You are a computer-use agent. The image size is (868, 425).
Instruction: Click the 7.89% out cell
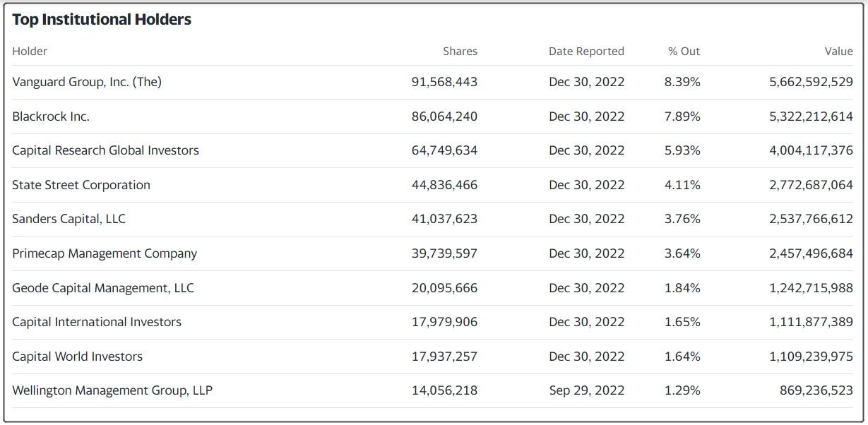(682, 116)
